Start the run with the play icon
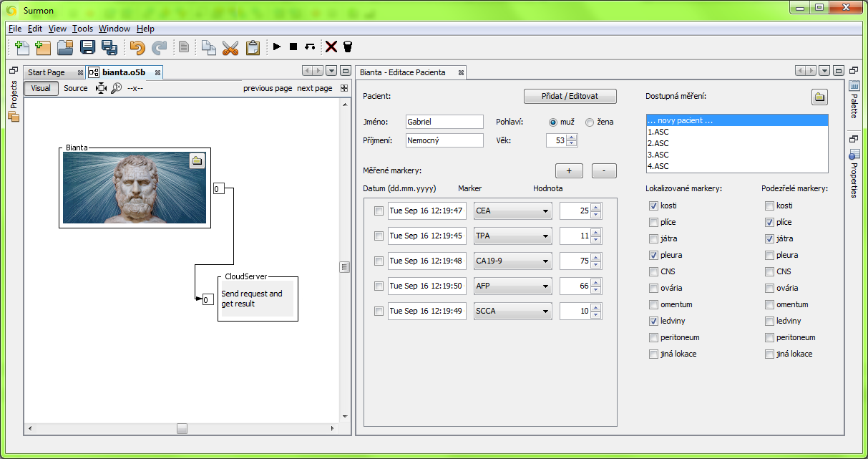The image size is (868, 459). (x=277, y=47)
